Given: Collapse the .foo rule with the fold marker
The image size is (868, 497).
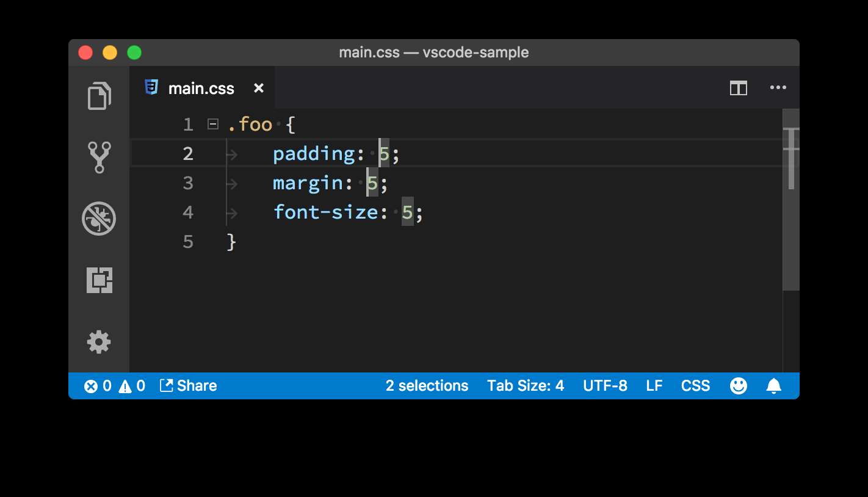Looking at the screenshot, I should pyautogui.click(x=212, y=124).
